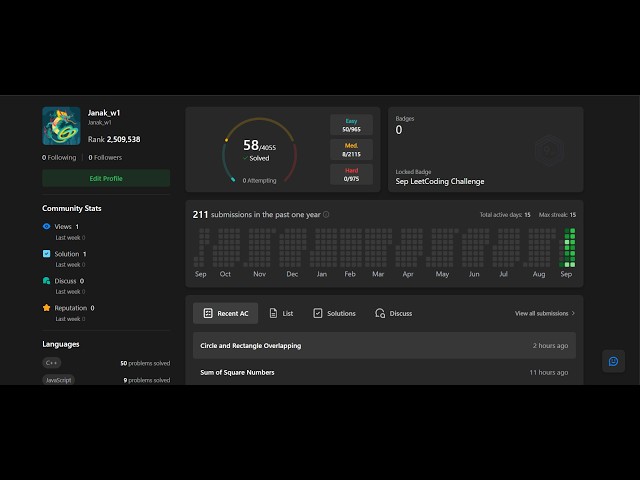
Task: Click the Discuss tab chat icon
Action: 380,313
